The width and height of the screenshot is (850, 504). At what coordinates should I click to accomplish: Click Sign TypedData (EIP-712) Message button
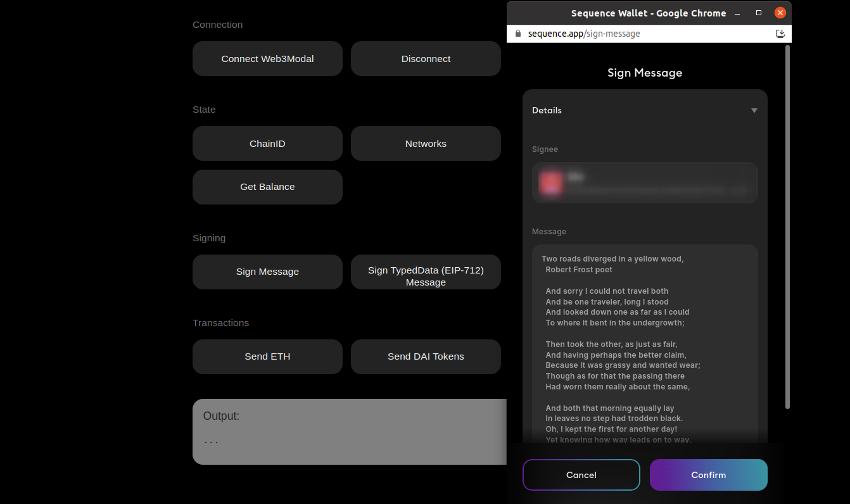426,272
